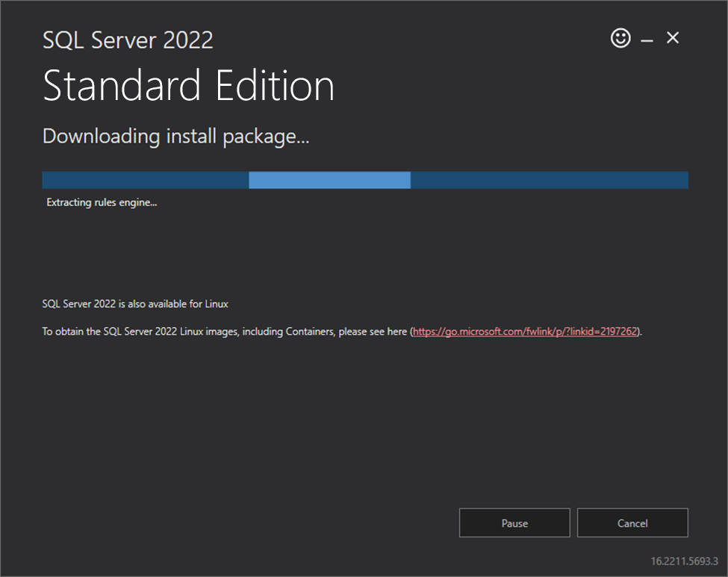728x577 pixels.
Task: Click the smiley face feedback icon
Action: click(x=620, y=38)
